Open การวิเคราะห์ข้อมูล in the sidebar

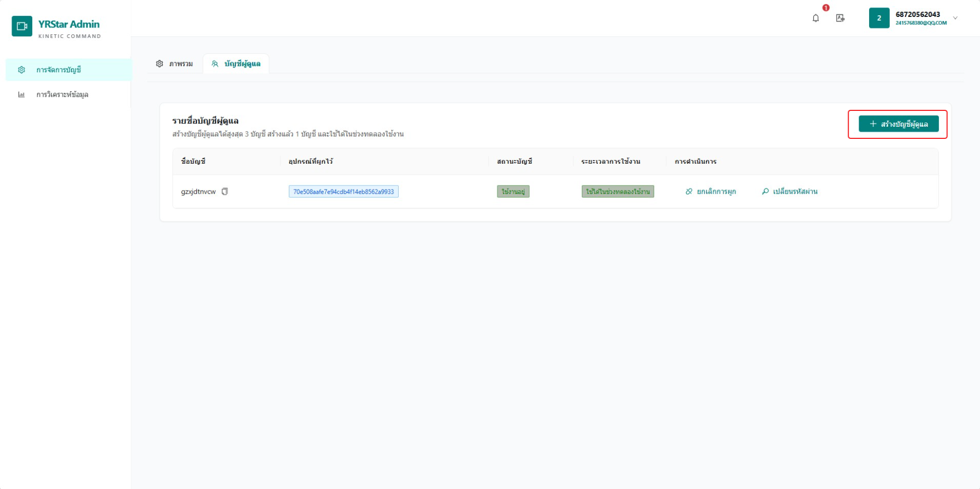68,95
